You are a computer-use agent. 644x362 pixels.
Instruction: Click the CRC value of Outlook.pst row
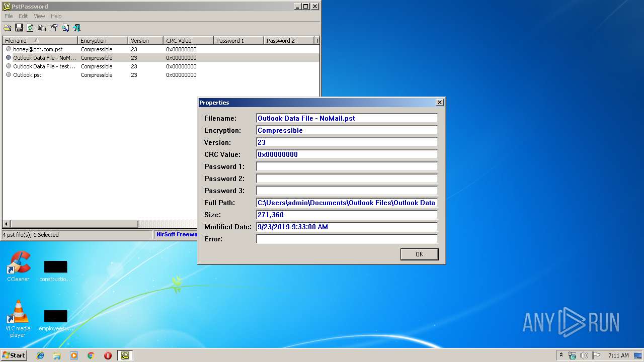181,75
